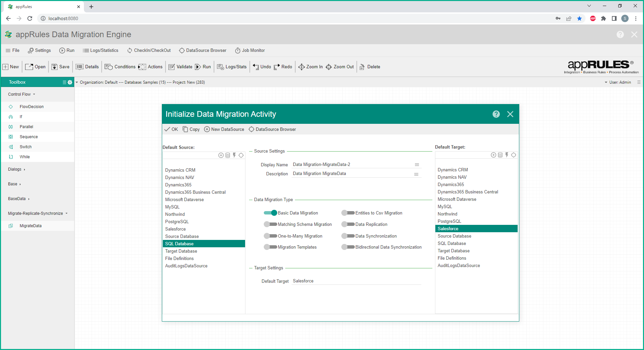Click the Validate toolbar icon
The width and height of the screenshot is (644, 350).
click(x=172, y=67)
